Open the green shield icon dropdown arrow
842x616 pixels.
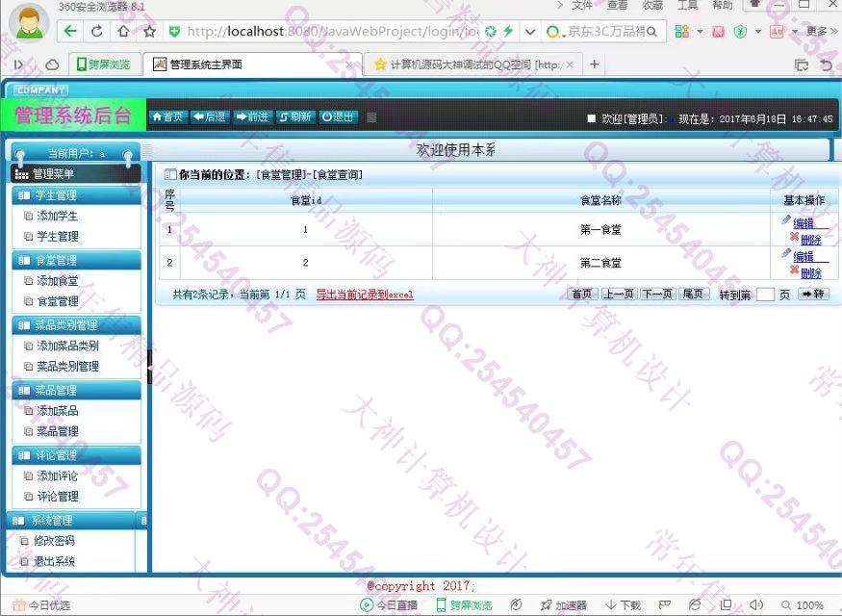click(757, 32)
